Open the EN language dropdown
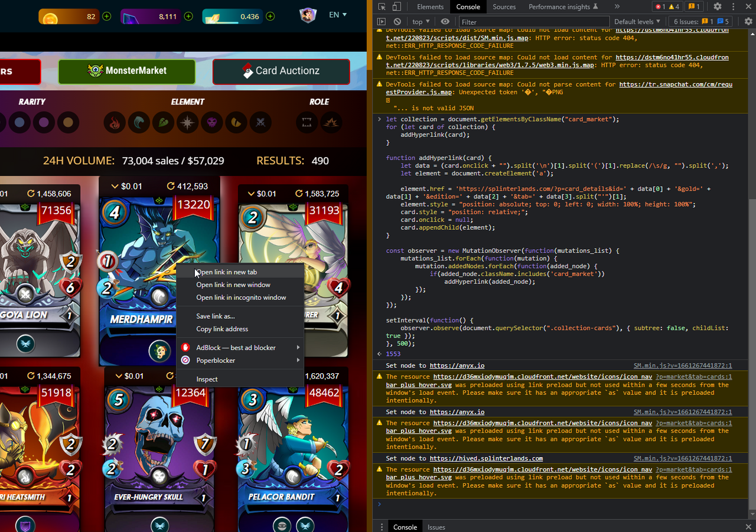756x532 pixels. 338,15
